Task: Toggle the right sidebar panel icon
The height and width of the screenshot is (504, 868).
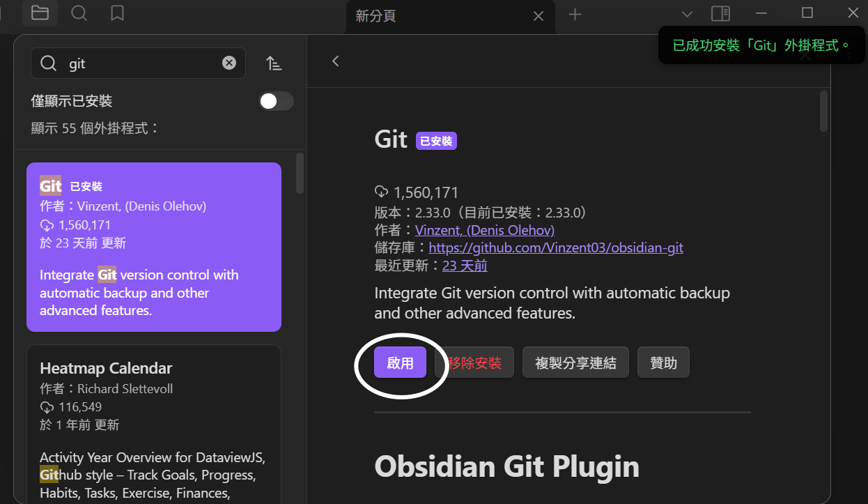Action: [x=720, y=13]
